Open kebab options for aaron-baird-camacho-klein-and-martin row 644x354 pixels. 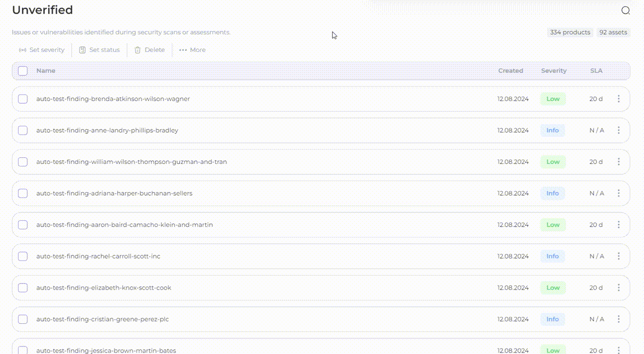tap(618, 225)
